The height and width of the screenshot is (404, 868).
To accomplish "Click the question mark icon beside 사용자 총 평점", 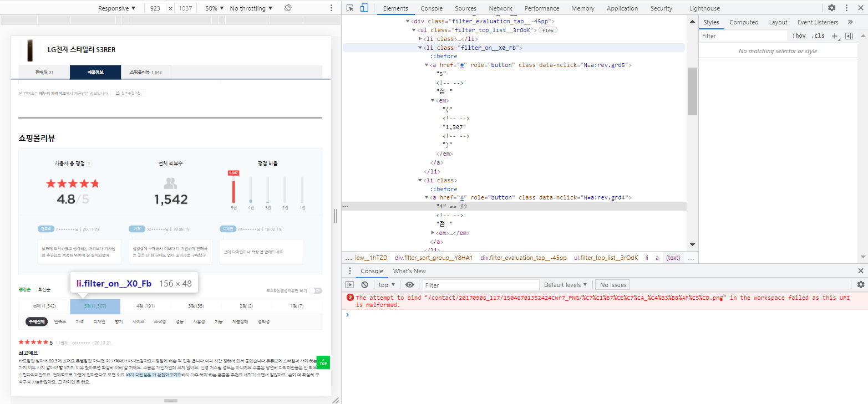I will [89, 163].
